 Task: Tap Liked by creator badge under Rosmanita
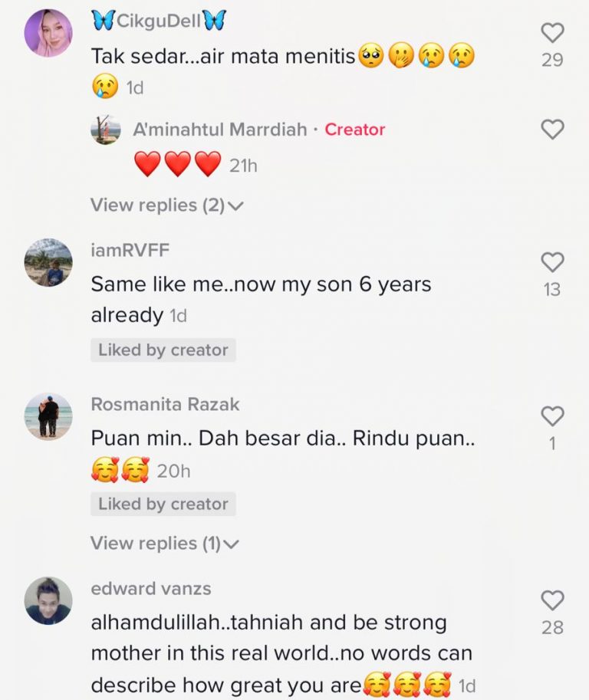(163, 504)
